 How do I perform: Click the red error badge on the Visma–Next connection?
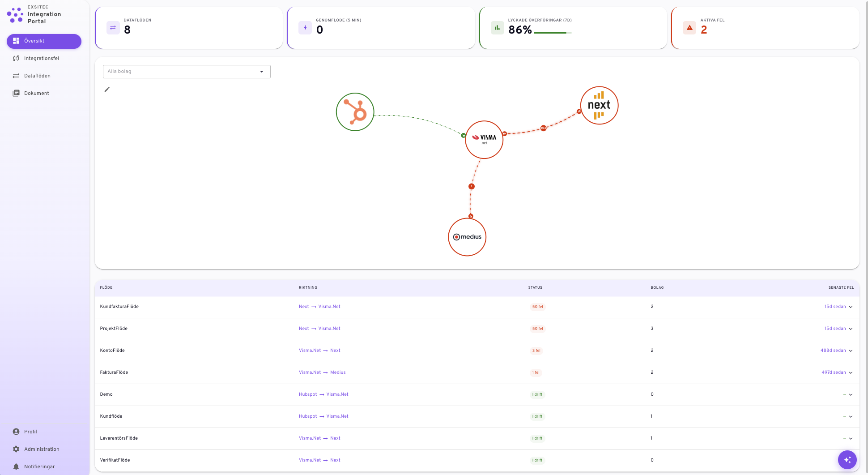pos(543,128)
